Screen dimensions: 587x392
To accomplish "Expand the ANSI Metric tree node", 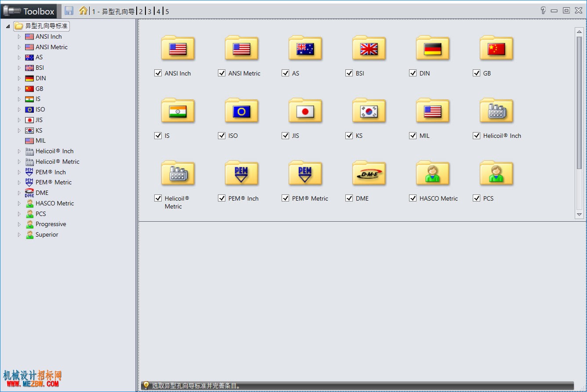I will pos(19,47).
